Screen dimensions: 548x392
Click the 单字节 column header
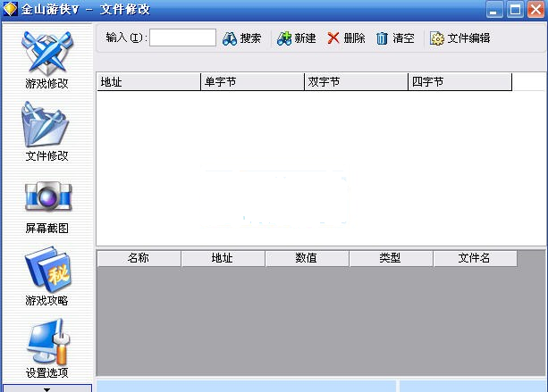[x=252, y=82]
